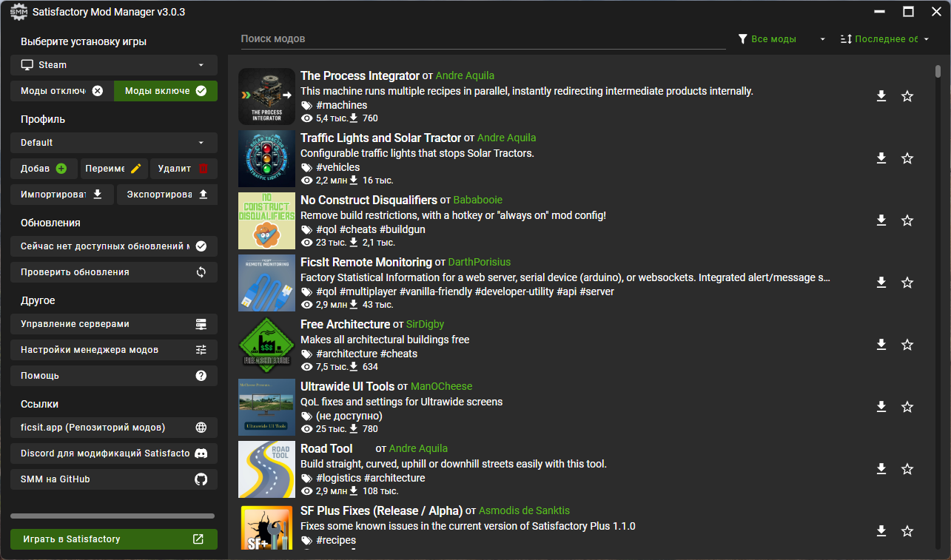Screen dimensions: 951x560
Task: Open the SF Plus Fixes thumbnail
Action: click(x=266, y=529)
